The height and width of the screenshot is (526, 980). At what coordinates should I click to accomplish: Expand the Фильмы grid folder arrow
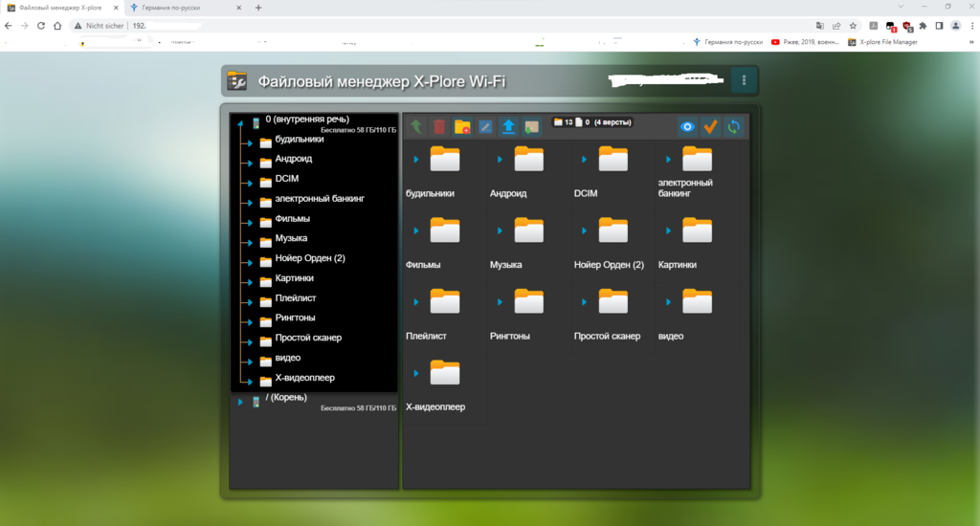tap(415, 230)
